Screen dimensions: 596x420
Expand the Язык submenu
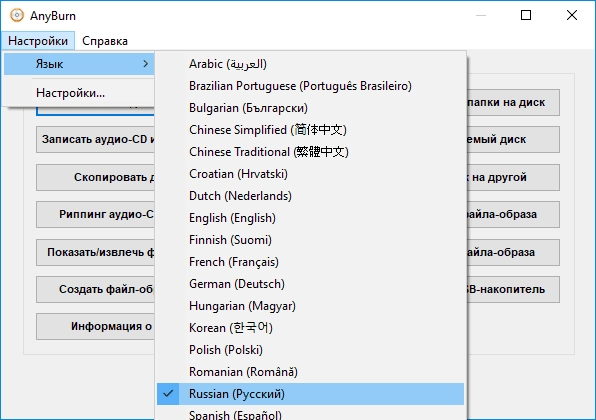pyautogui.click(x=79, y=64)
